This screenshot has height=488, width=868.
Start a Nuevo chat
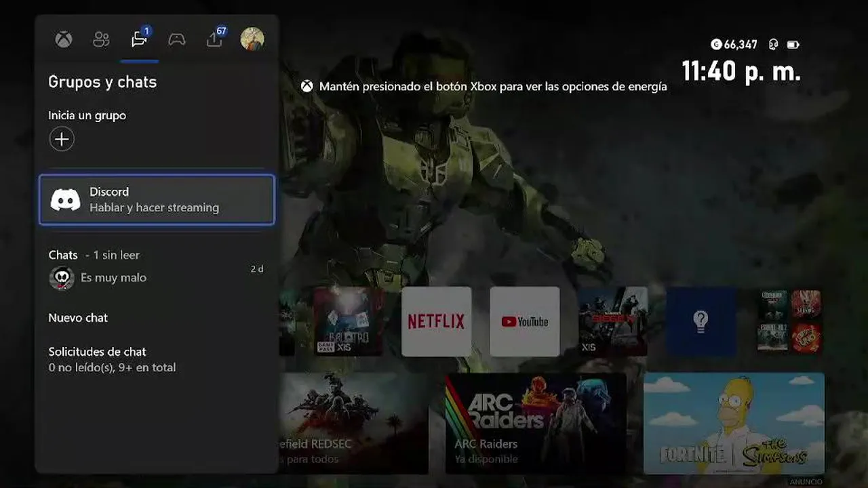click(x=78, y=317)
